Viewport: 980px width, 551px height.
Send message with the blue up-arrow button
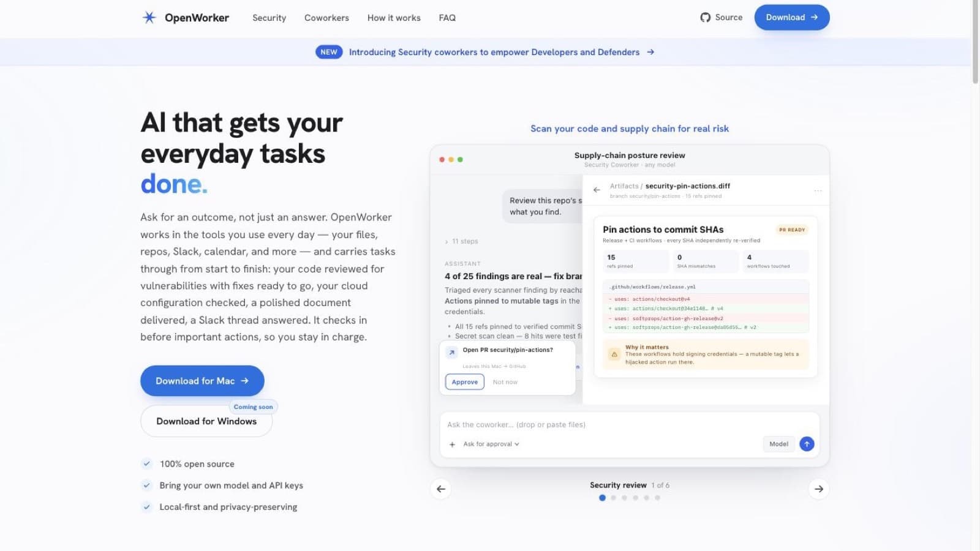click(807, 444)
